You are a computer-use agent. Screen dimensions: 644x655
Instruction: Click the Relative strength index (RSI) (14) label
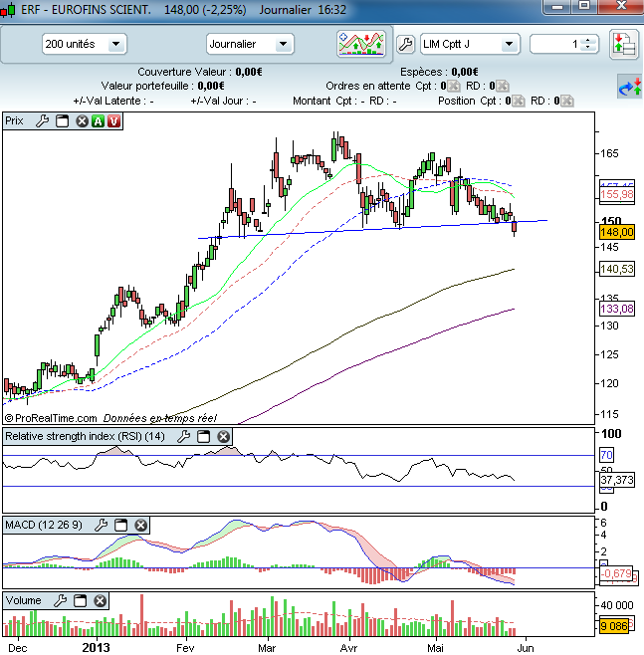click(85, 437)
